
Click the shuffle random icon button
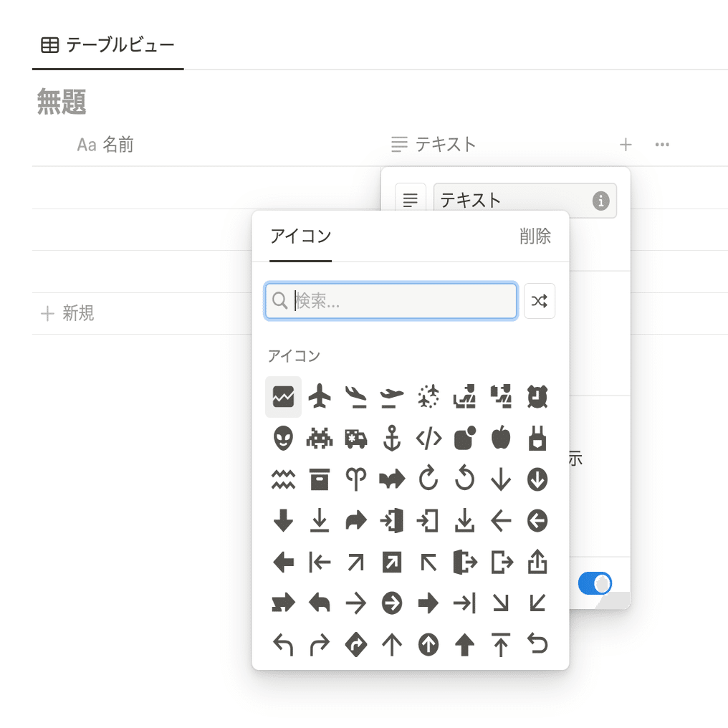(540, 301)
